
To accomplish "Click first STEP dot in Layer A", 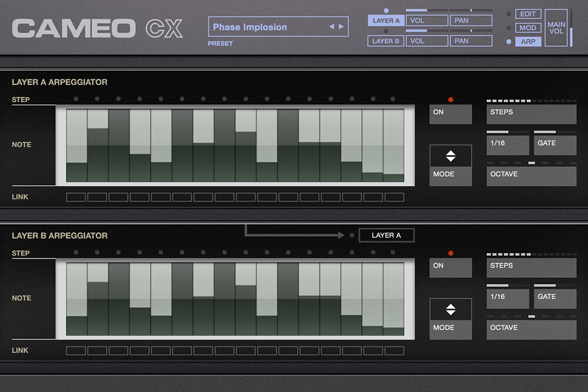I will pos(76,99).
